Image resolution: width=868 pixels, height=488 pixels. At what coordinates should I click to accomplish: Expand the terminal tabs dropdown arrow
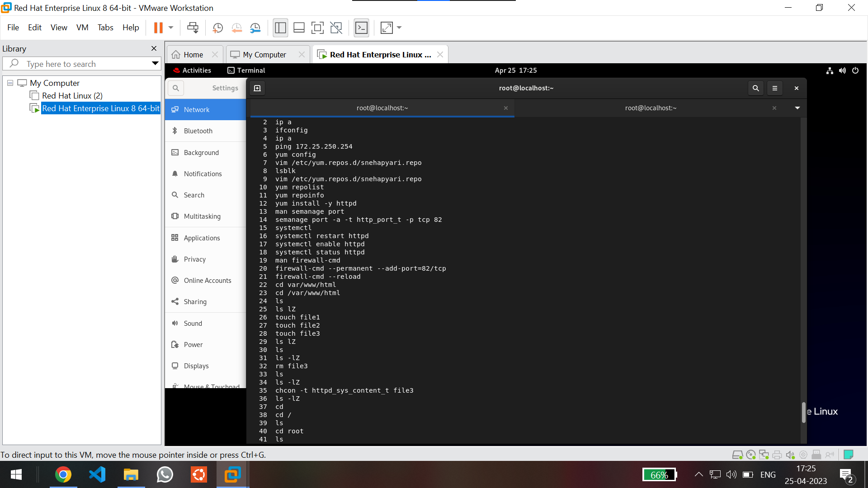pyautogui.click(x=797, y=108)
